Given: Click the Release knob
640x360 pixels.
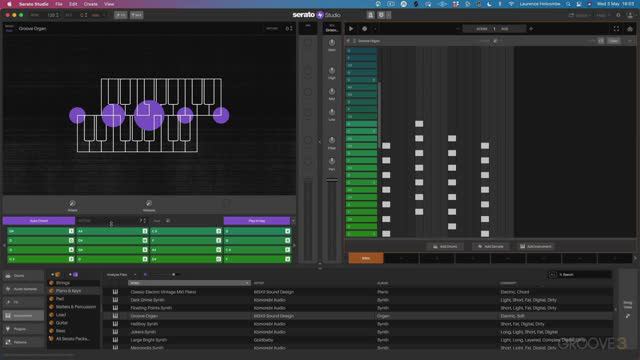Looking at the screenshot, I should (x=149, y=203).
